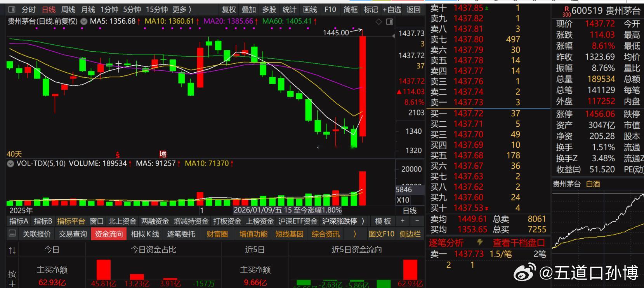Click the 叠加 overlay button
This screenshot has width=644, height=288.
249,9
